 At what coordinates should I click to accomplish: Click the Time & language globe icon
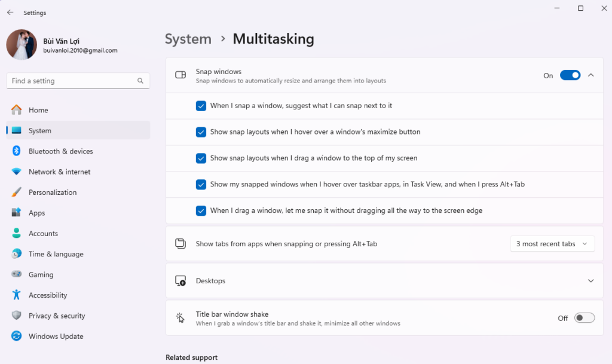[x=17, y=254]
